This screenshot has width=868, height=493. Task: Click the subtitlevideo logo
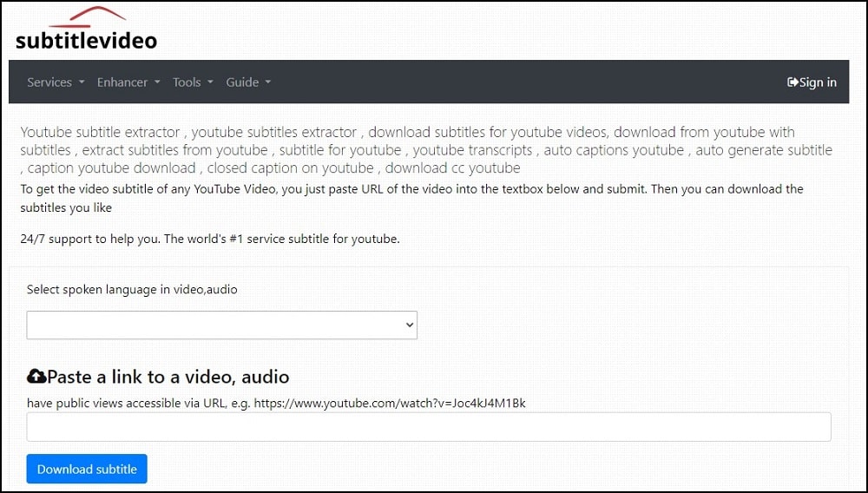pos(86,29)
